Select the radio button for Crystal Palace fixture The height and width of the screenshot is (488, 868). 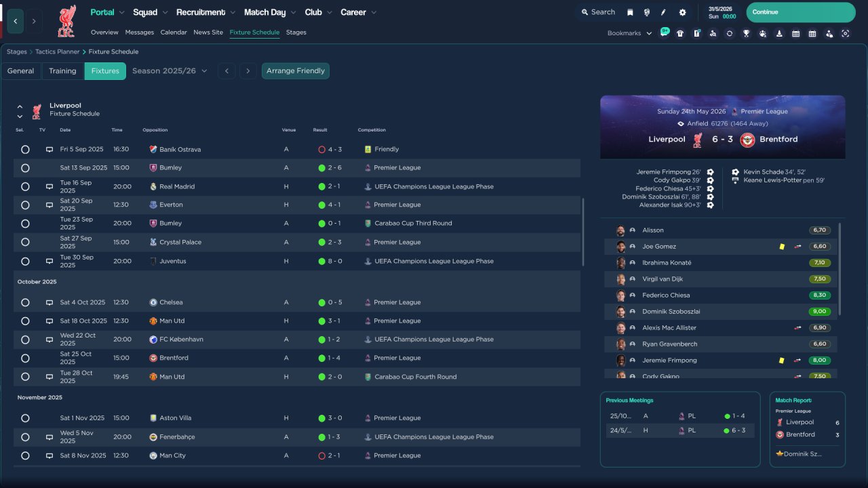(25, 242)
